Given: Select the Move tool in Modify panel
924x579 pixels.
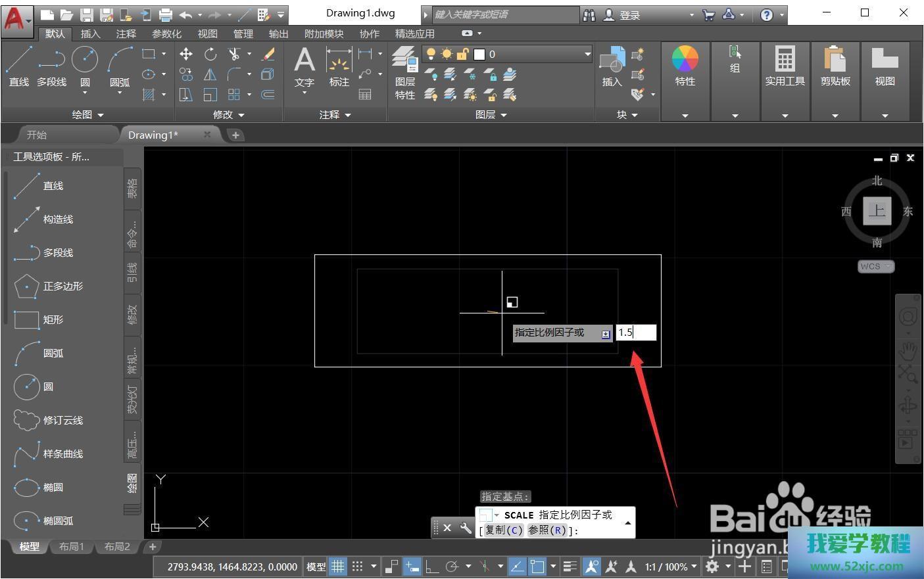Looking at the screenshot, I should pos(186,54).
